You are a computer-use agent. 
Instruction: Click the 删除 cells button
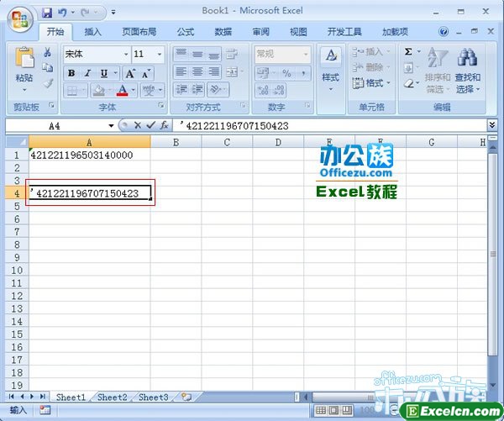click(370, 67)
